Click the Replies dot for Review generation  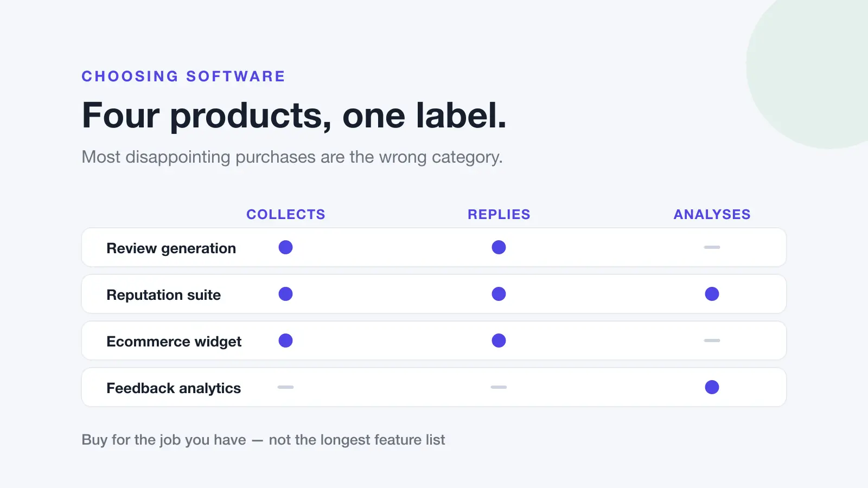[499, 247]
